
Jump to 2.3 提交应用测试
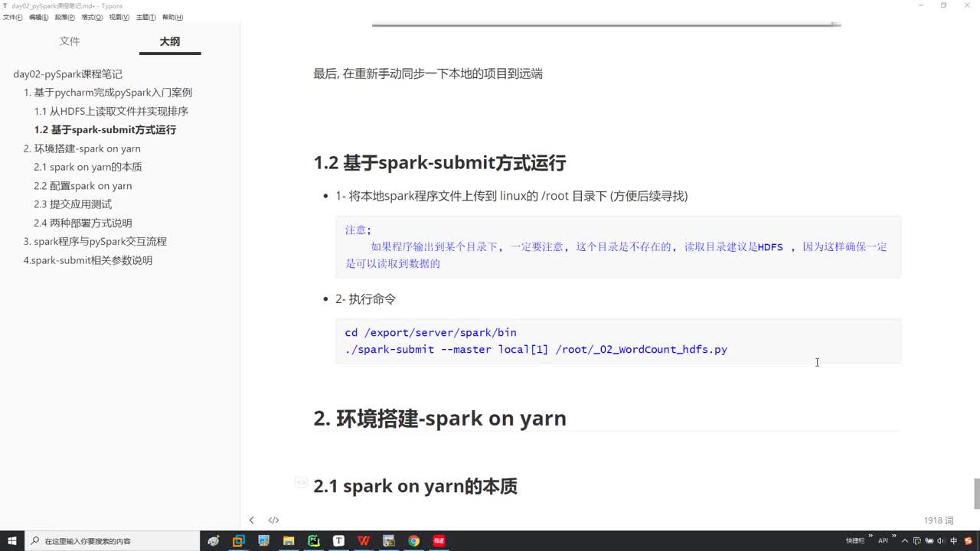point(73,204)
